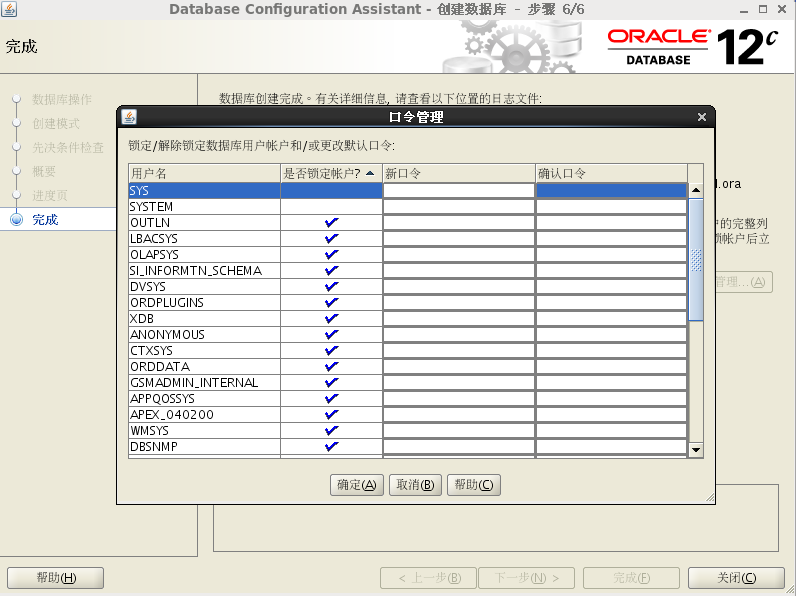Click 确定(A) button in password dialog
This screenshot has height=596, width=796.
click(x=357, y=485)
